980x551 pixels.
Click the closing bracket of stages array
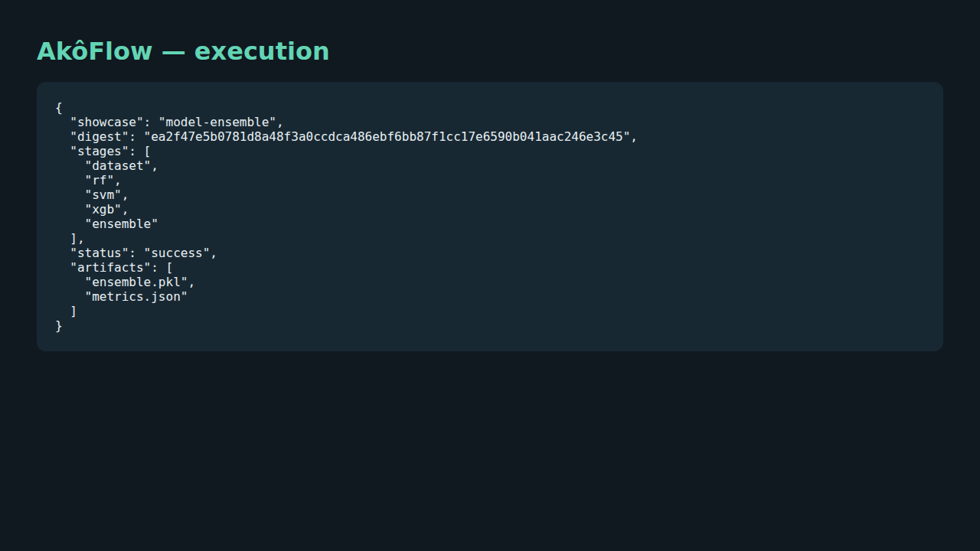tap(73, 239)
